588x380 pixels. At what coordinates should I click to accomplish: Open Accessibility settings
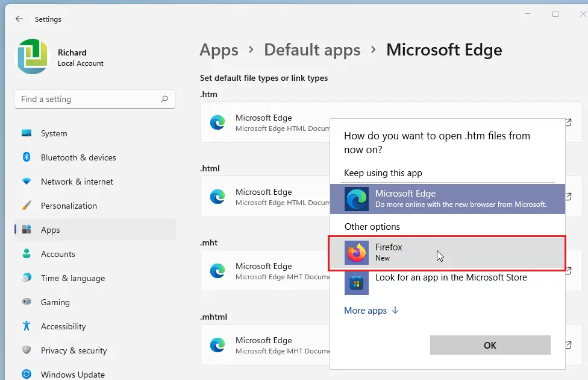click(x=95, y=326)
